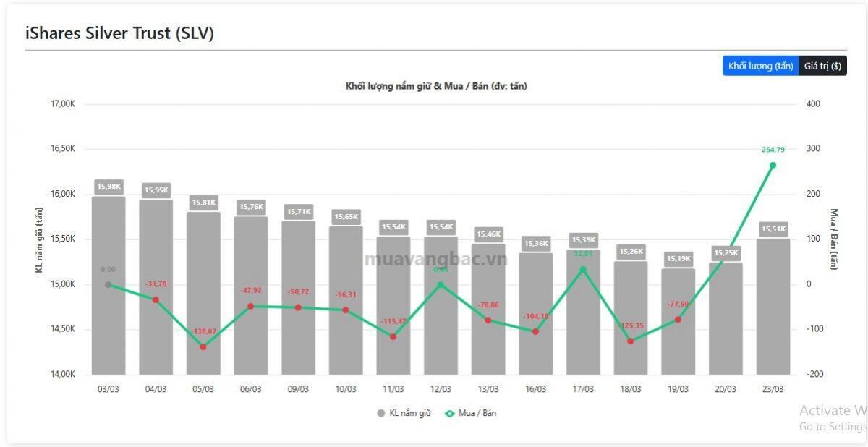Select the -115,47 line point
868x447 pixels.
pos(393,336)
